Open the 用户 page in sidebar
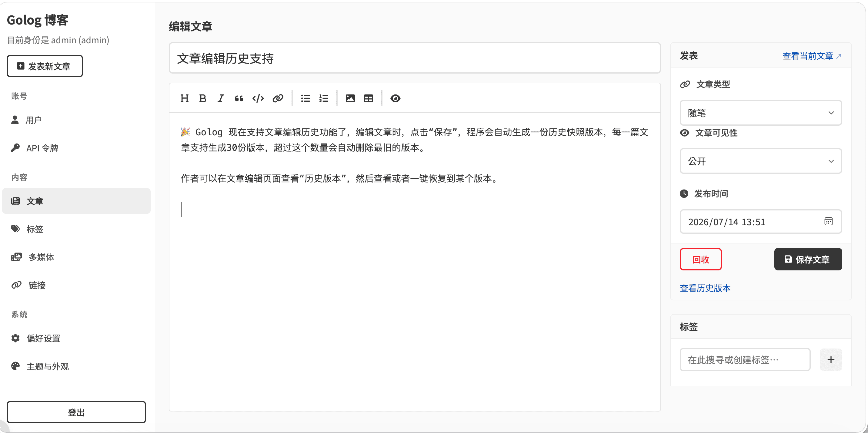This screenshot has height=433, width=868. pyautogui.click(x=76, y=120)
